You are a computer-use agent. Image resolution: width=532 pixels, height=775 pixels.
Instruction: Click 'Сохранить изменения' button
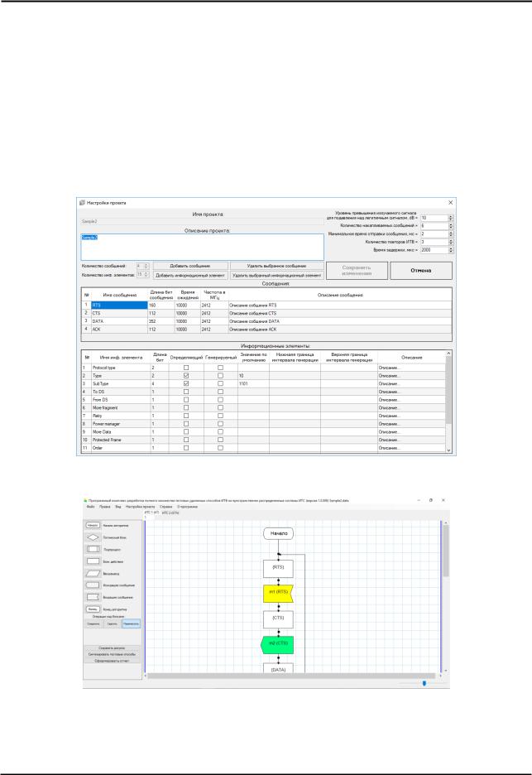point(357,271)
